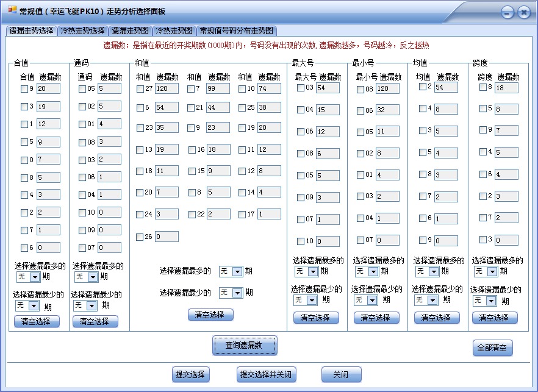The height and width of the screenshot is (392, 538).
Task: Open 通码 选择遗漏最少的 dropdown
Action: [85, 305]
